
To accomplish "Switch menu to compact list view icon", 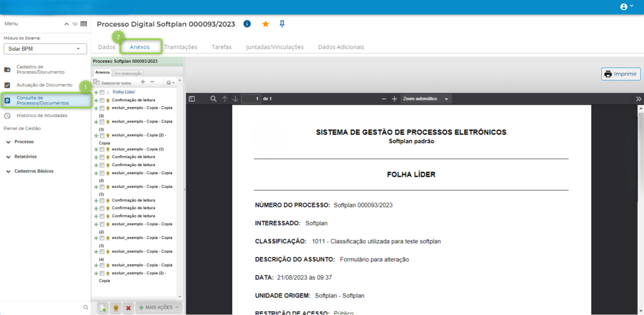I will [75, 24].
